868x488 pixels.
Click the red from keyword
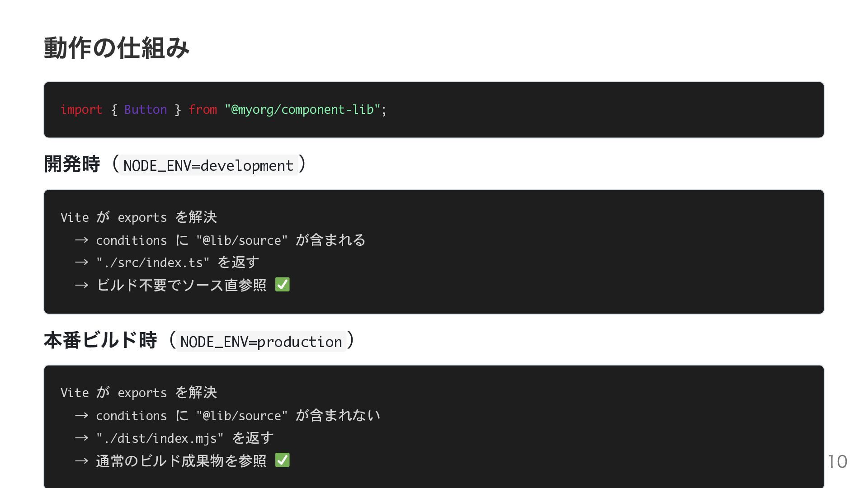(x=203, y=110)
